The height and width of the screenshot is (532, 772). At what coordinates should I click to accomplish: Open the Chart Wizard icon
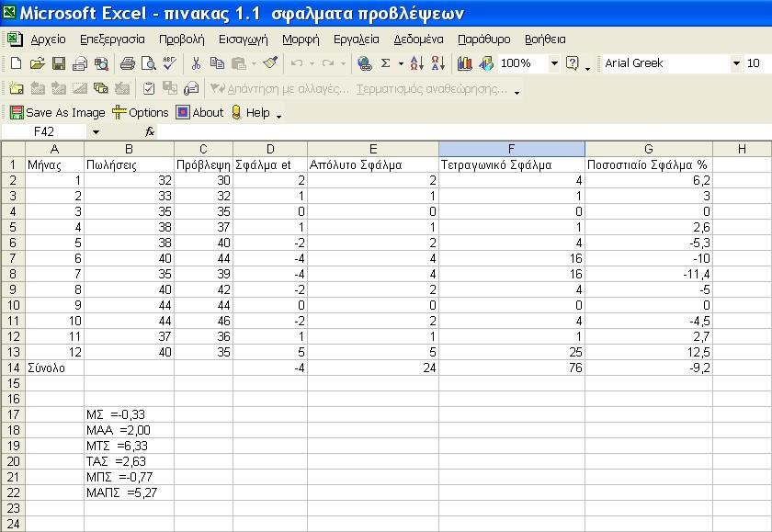(464, 63)
